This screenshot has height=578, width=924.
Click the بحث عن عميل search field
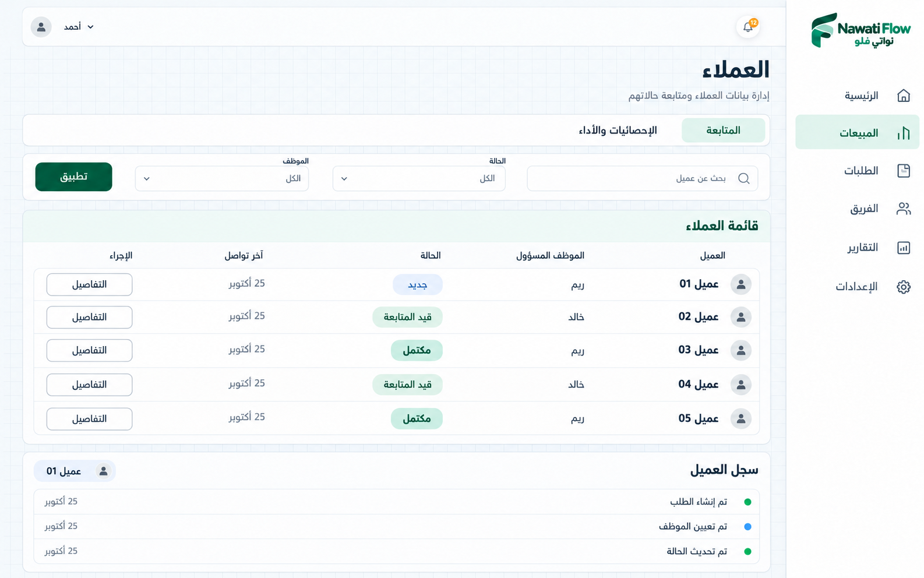pyautogui.click(x=642, y=178)
